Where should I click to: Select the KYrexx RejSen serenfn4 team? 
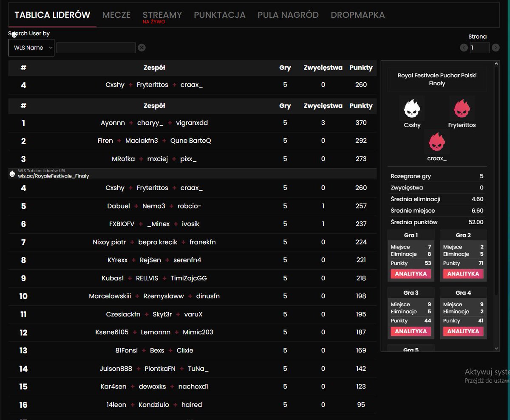click(192, 260)
